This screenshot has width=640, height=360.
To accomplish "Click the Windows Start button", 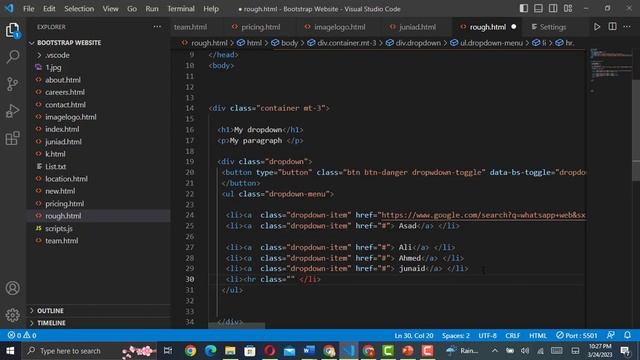I will (10, 351).
